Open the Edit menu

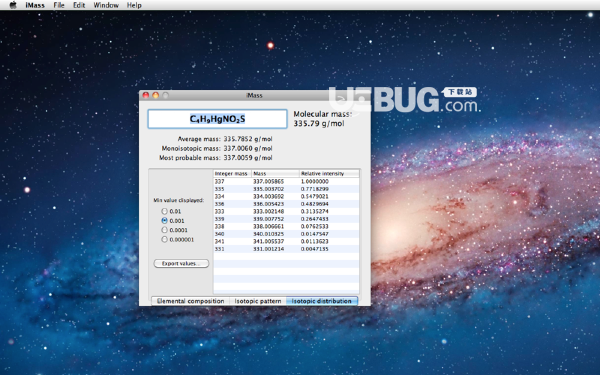coord(79,5)
